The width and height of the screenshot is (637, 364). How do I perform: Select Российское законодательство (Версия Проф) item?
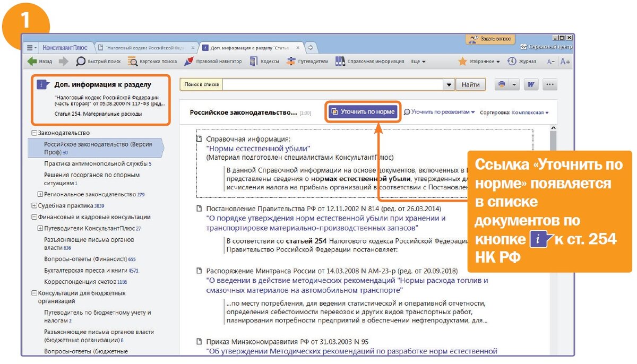(x=96, y=148)
